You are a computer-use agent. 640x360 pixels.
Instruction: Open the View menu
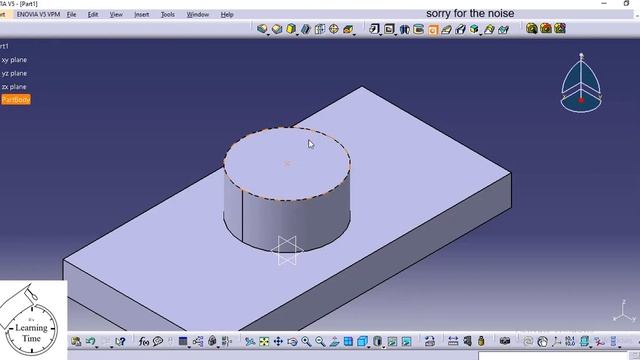point(116,14)
